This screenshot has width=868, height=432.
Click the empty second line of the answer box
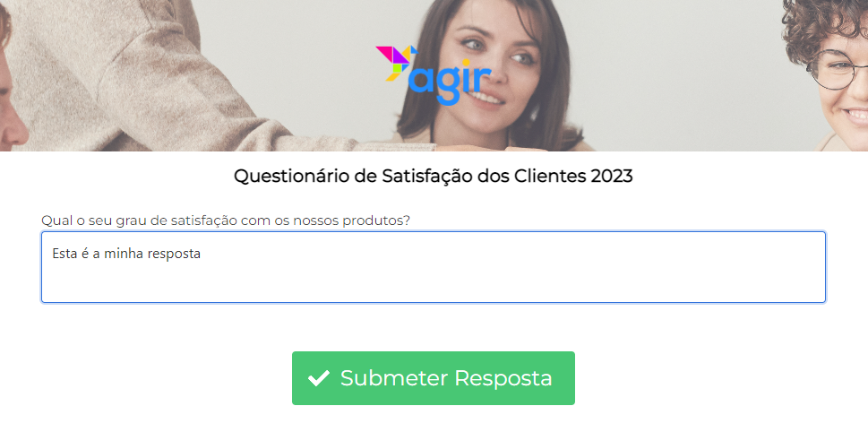pyautogui.click(x=434, y=277)
